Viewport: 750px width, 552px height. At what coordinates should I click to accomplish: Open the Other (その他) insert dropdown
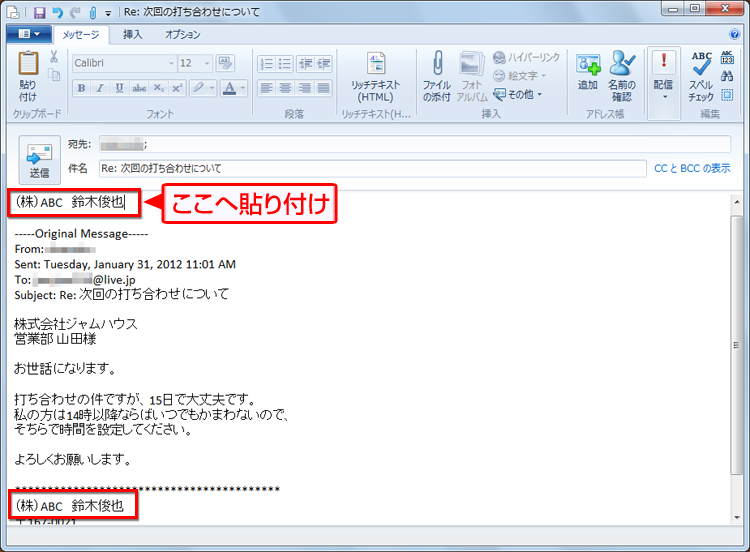click(518, 94)
